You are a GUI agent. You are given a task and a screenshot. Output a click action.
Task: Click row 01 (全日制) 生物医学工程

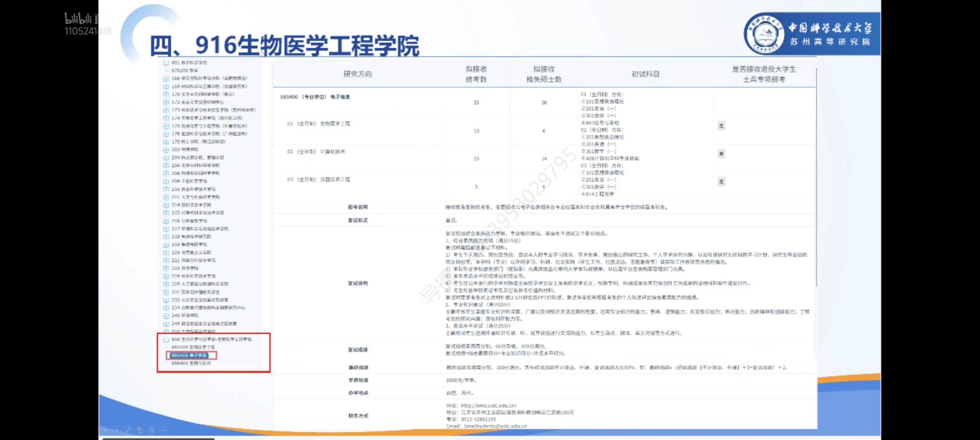click(x=319, y=124)
